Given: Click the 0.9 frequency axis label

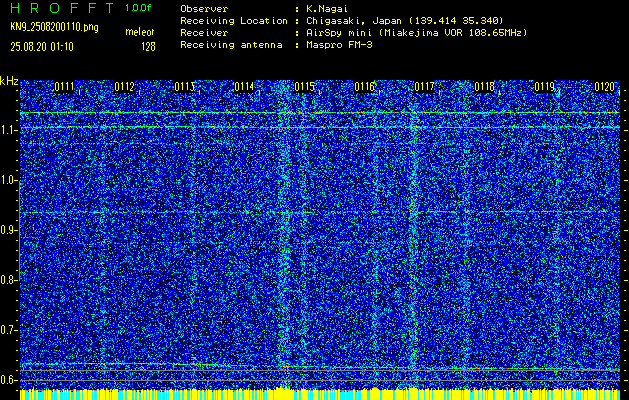Looking at the screenshot, I should (7, 230).
